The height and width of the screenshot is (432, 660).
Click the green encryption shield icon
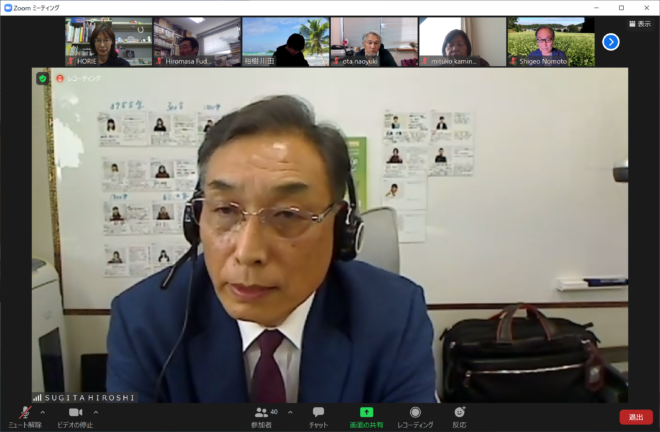(x=43, y=78)
